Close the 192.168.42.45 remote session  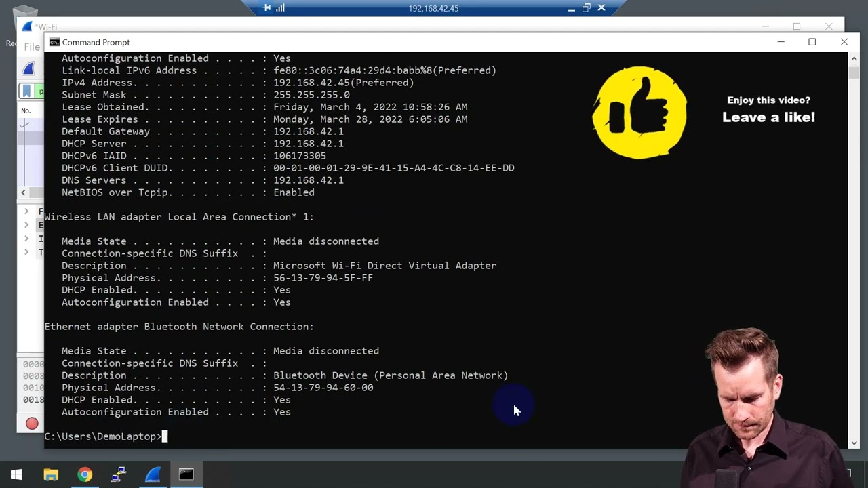(601, 8)
